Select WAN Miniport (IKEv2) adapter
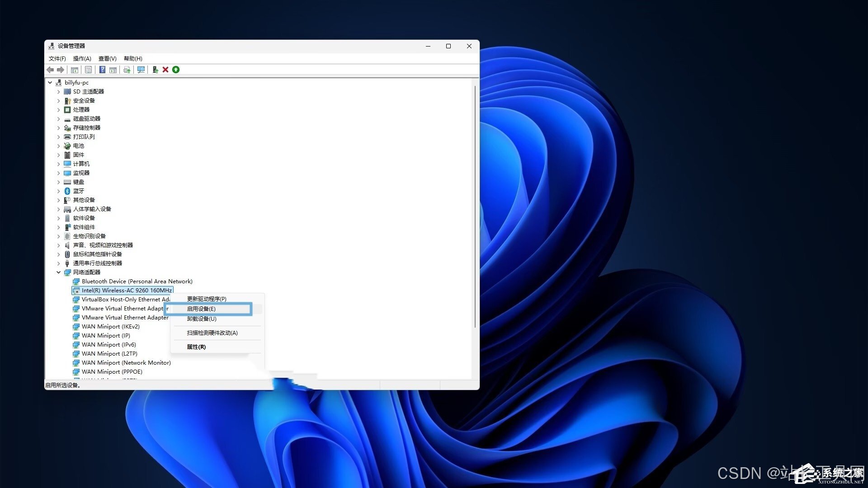868x488 pixels. (x=110, y=327)
